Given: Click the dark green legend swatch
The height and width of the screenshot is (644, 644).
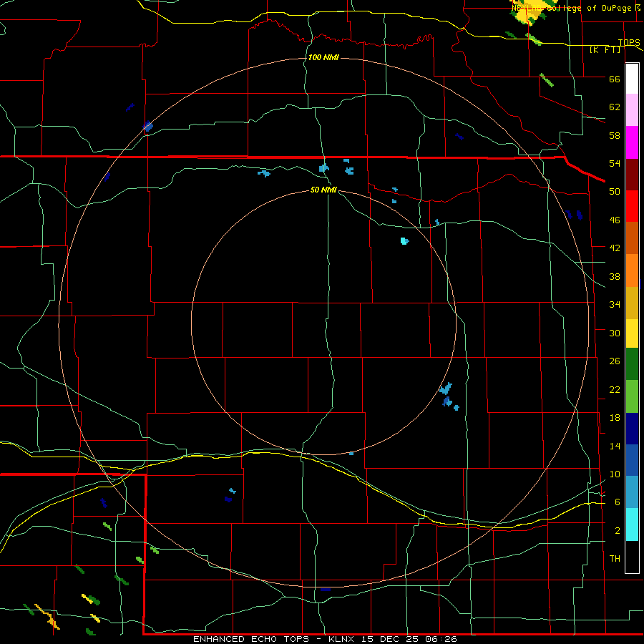Looking at the screenshot, I should pos(632,364).
